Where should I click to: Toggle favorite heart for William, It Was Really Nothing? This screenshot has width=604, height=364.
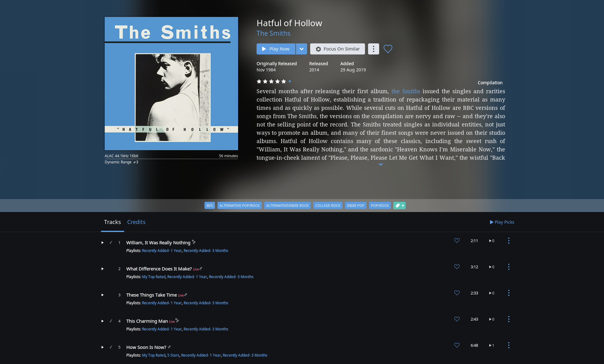tap(457, 241)
